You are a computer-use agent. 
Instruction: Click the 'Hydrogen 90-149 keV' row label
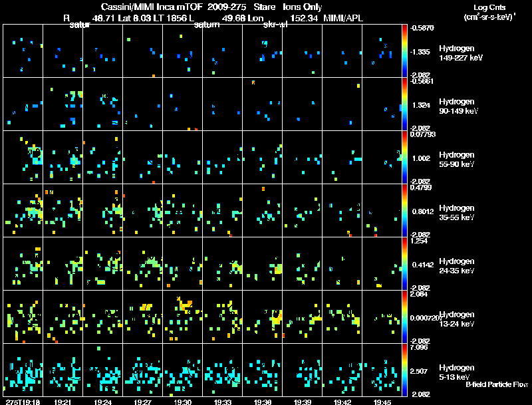(x=458, y=106)
